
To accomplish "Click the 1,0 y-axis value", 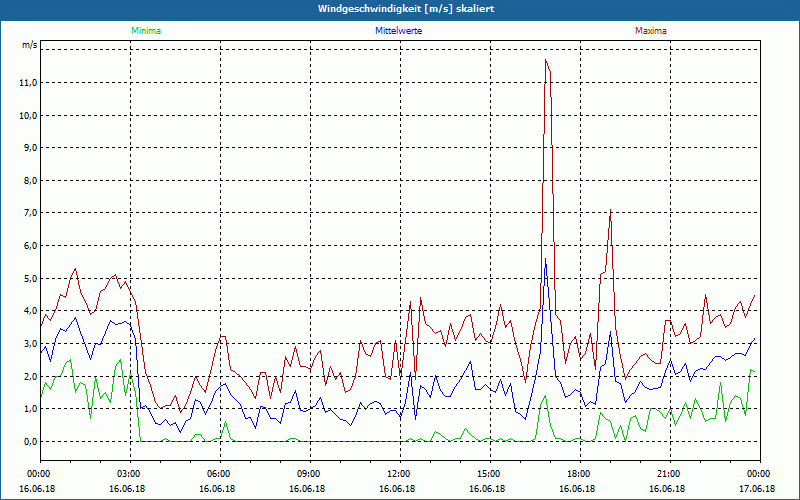I will pyautogui.click(x=30, y=409).
